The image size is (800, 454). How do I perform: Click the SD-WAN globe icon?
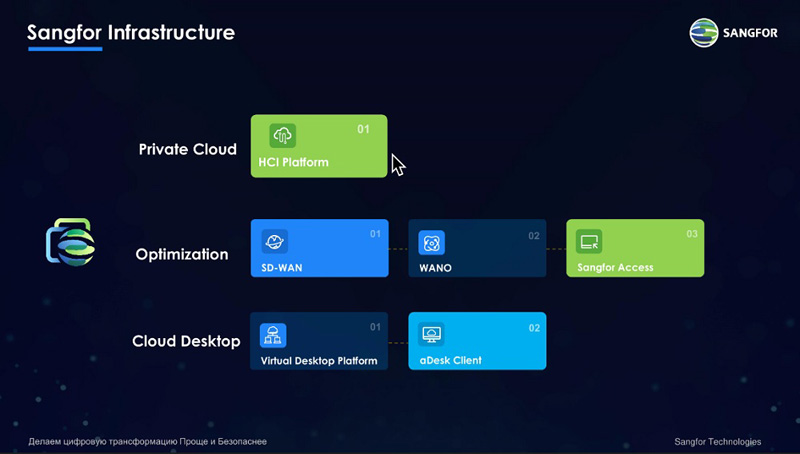tap(275, 241)
